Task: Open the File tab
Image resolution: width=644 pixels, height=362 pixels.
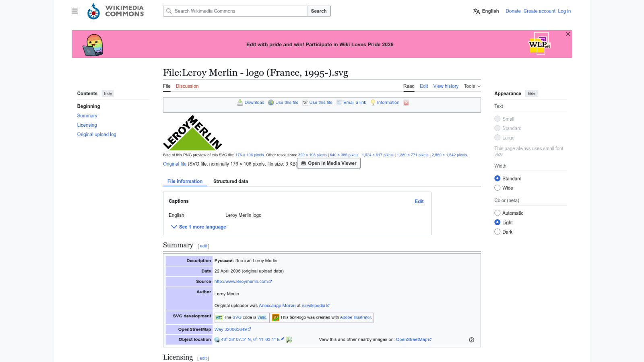Action: (x=167, y=86)
